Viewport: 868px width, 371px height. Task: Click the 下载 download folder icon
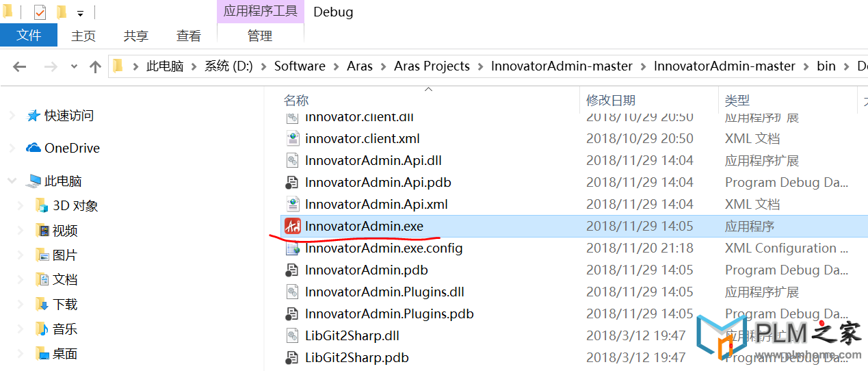coord(43,304)
